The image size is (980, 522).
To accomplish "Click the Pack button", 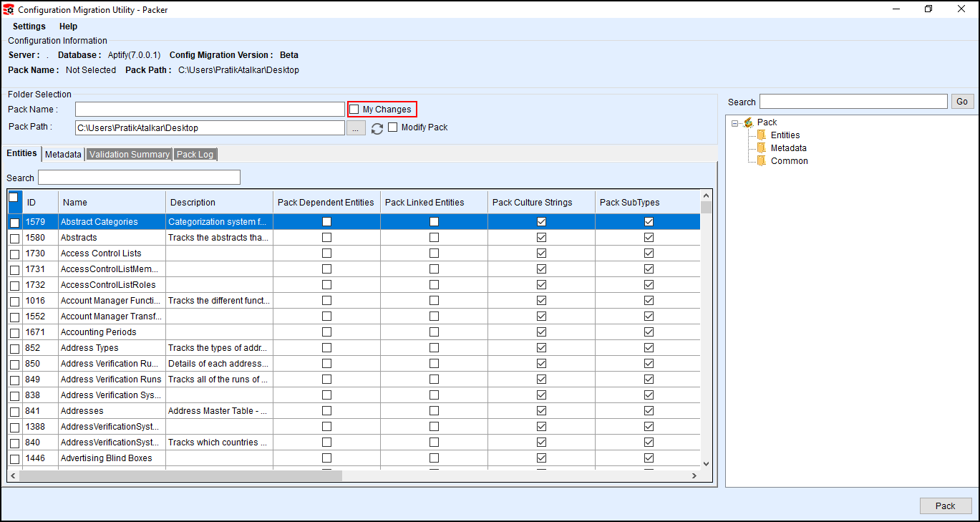I will [946, 506].
